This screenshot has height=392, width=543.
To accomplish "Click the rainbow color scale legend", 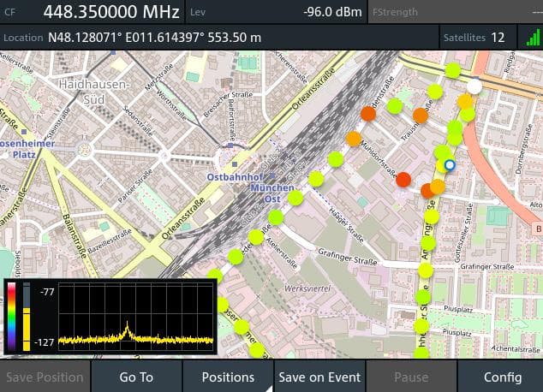I will click(x=11, y=317).
